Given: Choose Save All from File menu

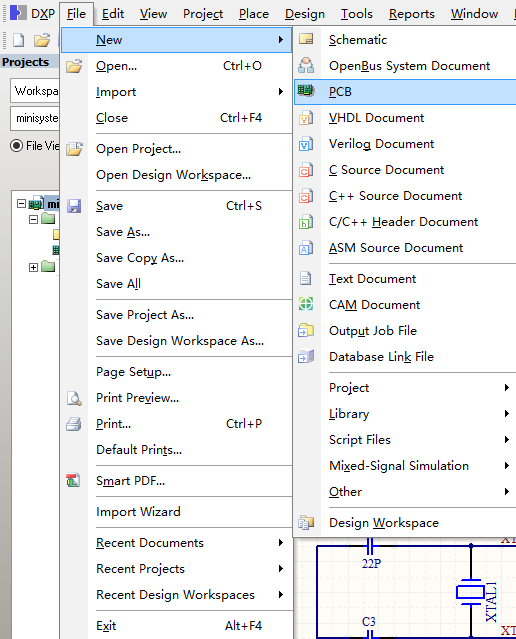Looking at the screenshot, I should (x=176, y=284).
